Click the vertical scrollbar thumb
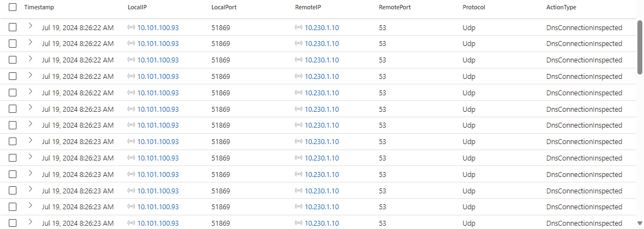This screenshot has width=644, height=229. coord(640,47)
